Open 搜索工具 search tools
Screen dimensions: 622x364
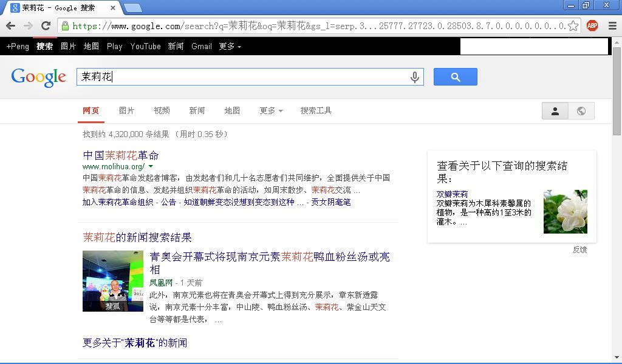(x=316, y=110)
